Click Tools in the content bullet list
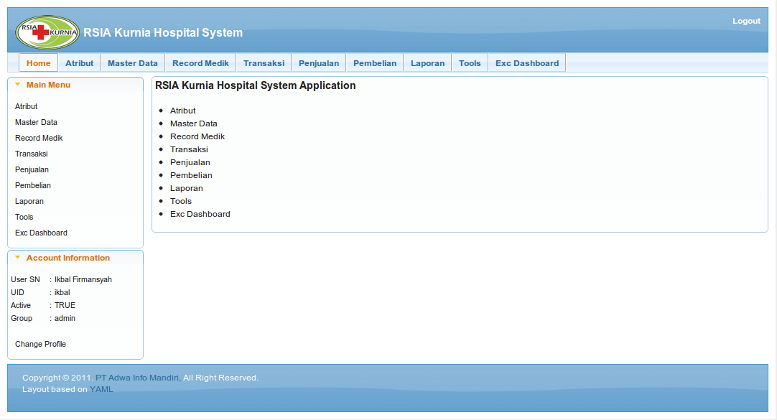The height and width of the screenshot is (420, 777). [x=181, y=201]
